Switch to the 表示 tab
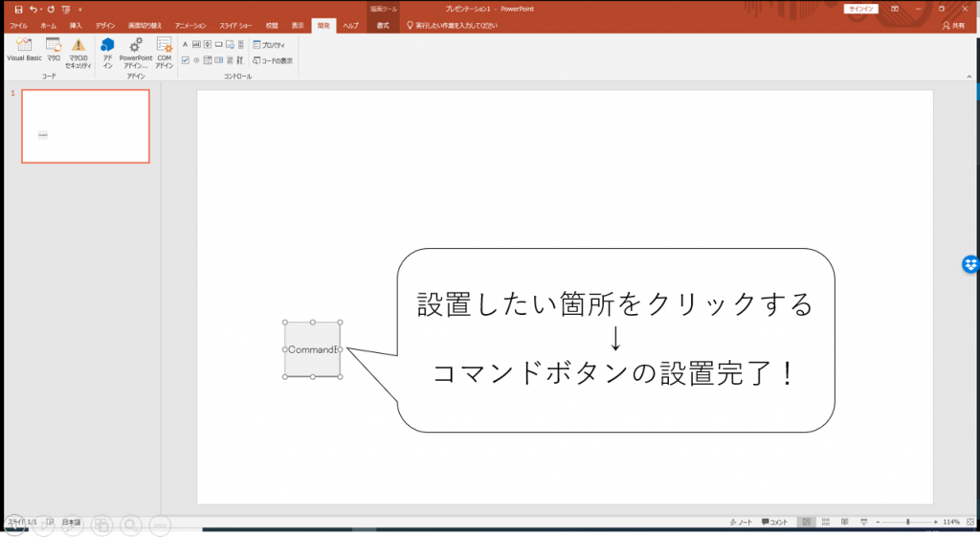980x537 pixels. (x=298, y=26)
